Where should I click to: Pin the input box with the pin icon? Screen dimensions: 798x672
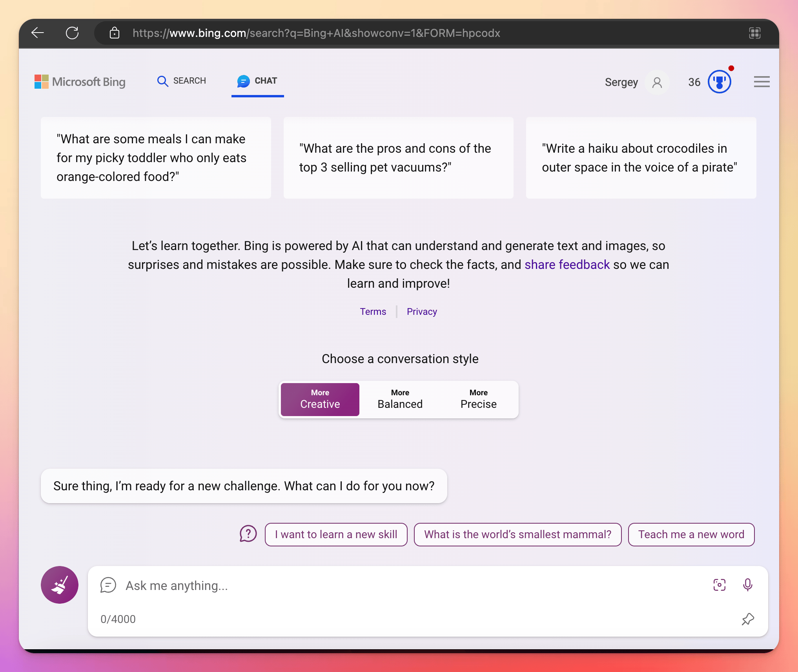coord(748,619)
